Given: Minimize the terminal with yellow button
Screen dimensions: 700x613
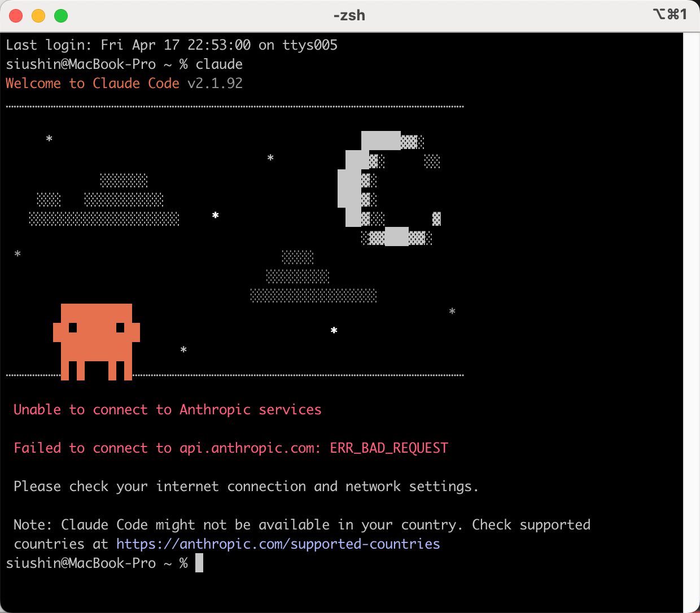Looking at the screenshot, I should click(x=38, y=16).
